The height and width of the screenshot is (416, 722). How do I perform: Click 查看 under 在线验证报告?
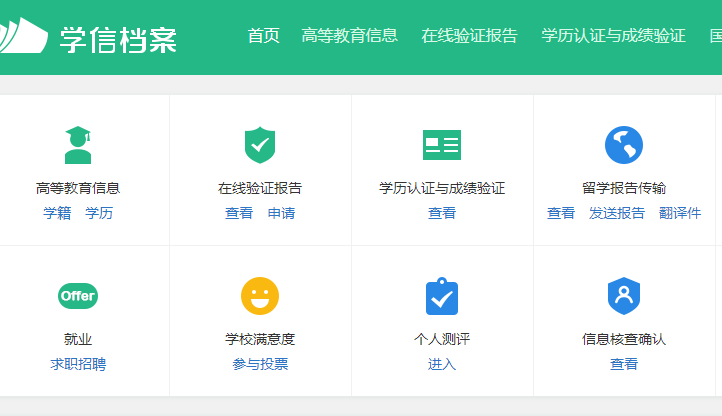239,213
